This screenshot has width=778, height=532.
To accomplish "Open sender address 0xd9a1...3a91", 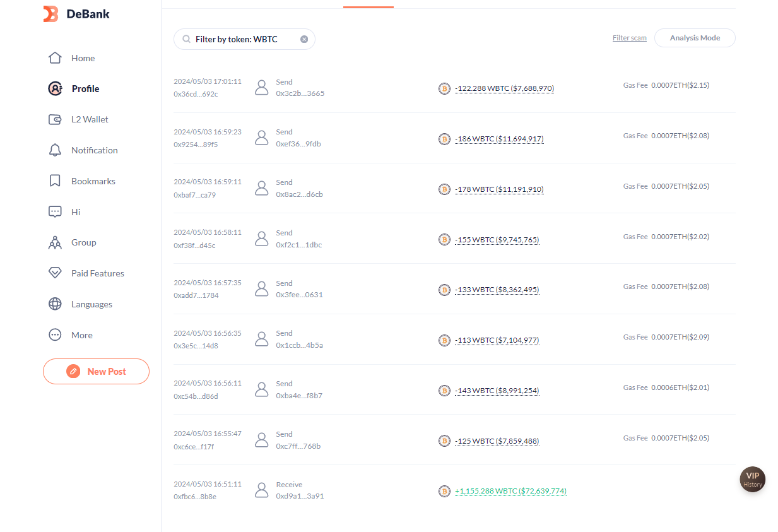I will (x=300, y=496).
